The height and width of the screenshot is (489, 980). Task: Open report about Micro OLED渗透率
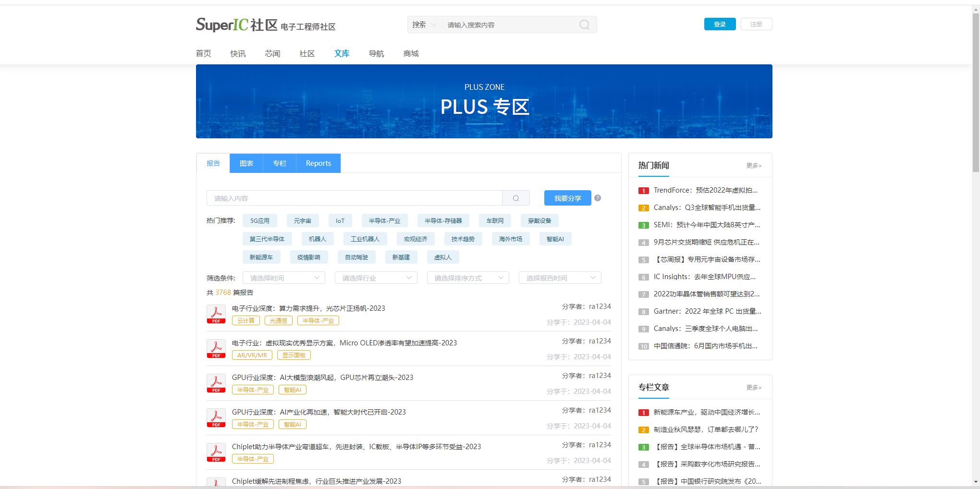[344, 342]
